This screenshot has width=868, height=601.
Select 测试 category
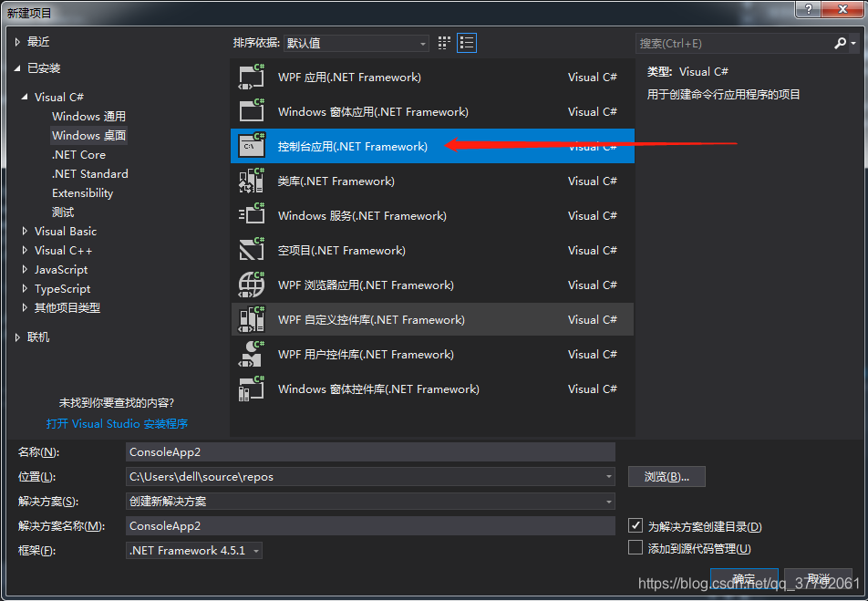[x=63, y=212]
